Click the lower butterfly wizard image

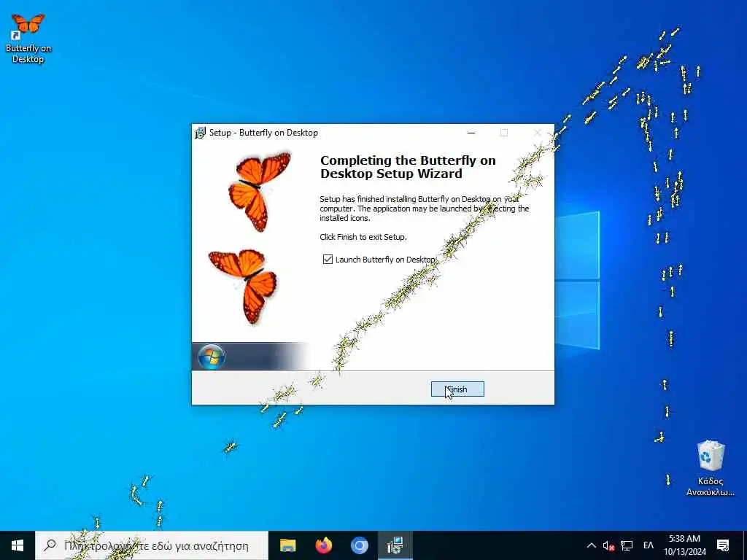tap(243, 286)
